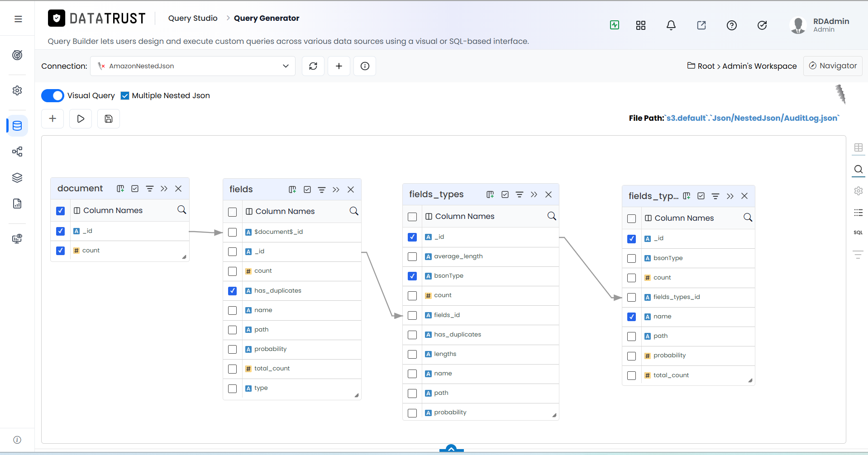Add a new connection with plus button
The image size is (868, 455).
(x=339, y=66)
